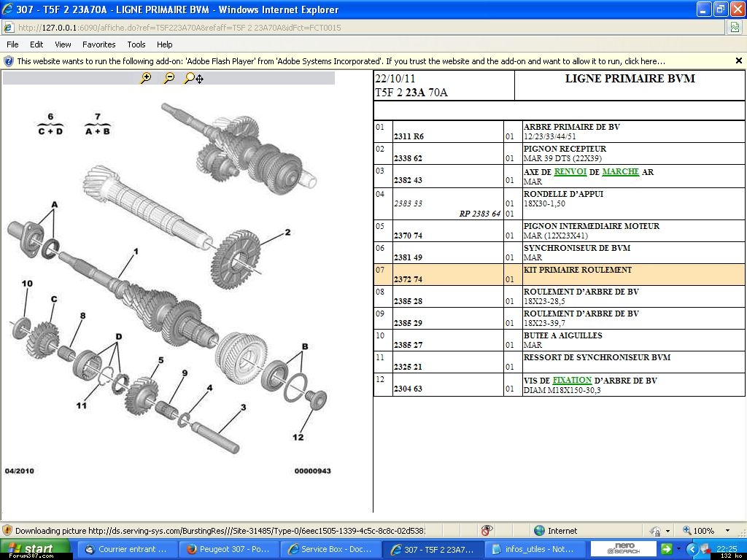
Task: Click part number 2338 62
Action: point(408,158)
